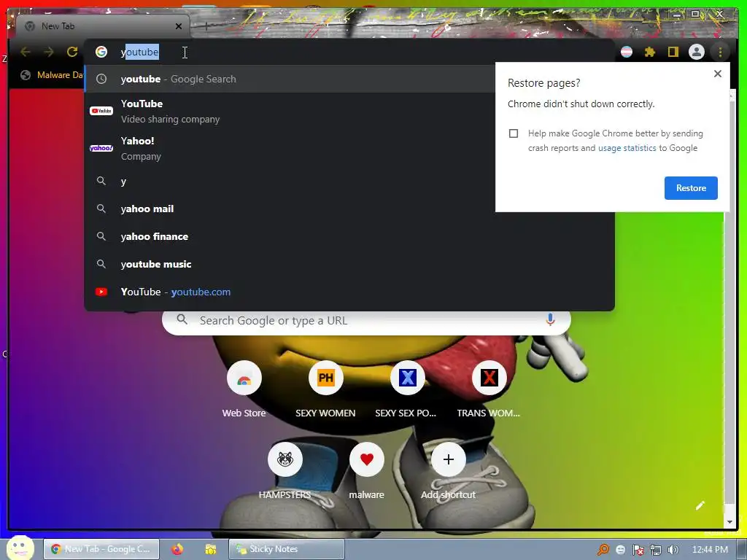Select youtube - Google Search suggestion
Screen dimensions: 747x560
[290, 79]
